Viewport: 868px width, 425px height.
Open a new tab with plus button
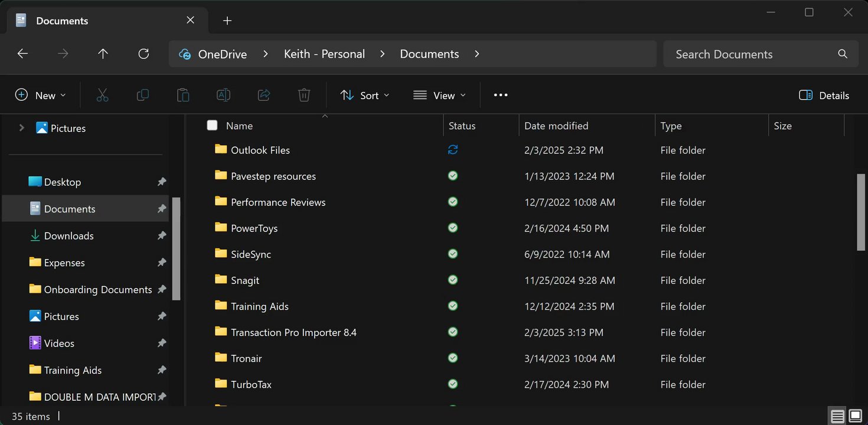coord(227,21)
